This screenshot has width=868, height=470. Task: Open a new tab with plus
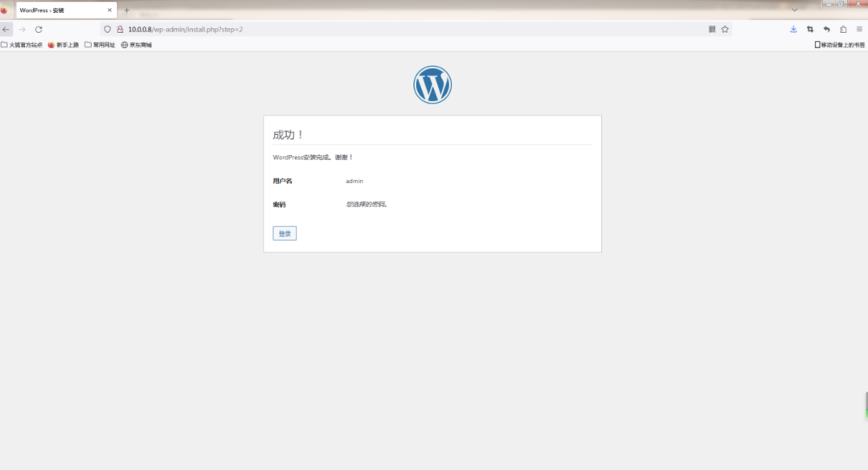point(127,10)
